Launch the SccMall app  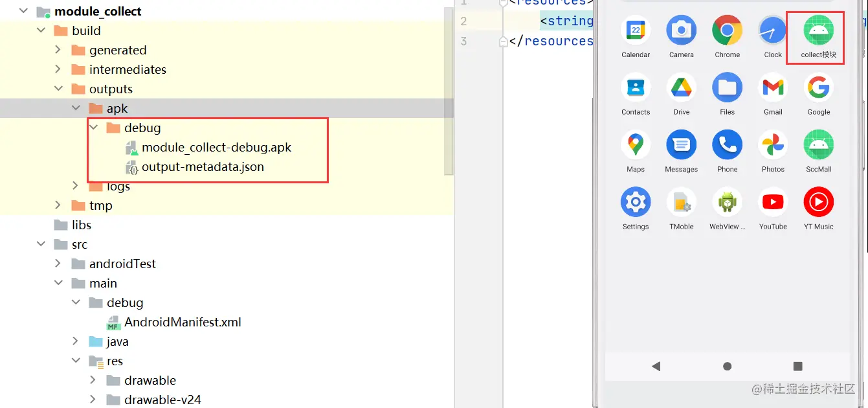pyautogui.click(x=818, y=145)
